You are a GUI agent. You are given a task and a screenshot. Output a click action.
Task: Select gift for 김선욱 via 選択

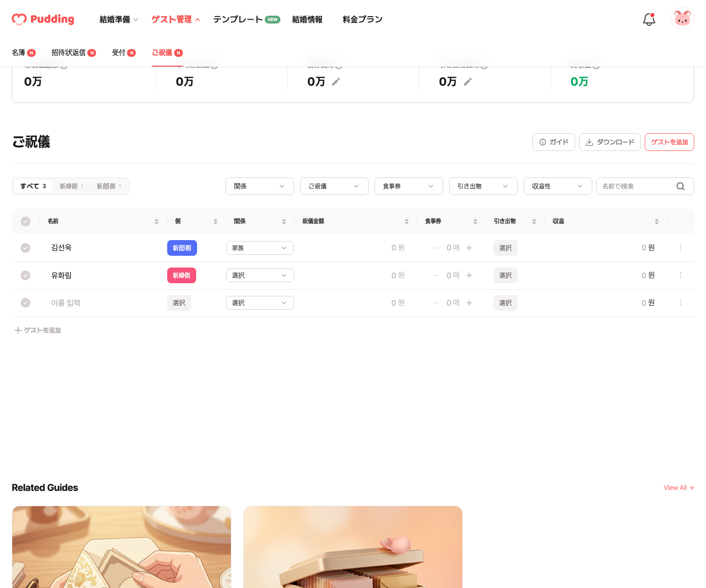coord(505,248)
